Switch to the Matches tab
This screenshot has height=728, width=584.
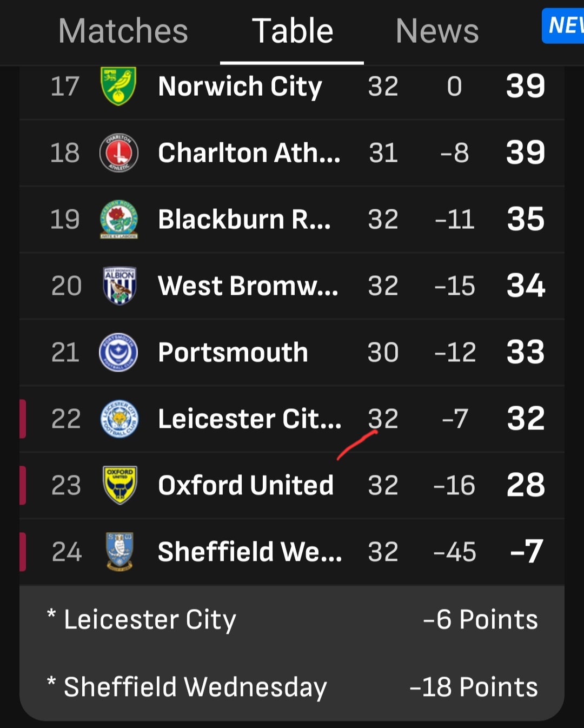coord(123,31)
